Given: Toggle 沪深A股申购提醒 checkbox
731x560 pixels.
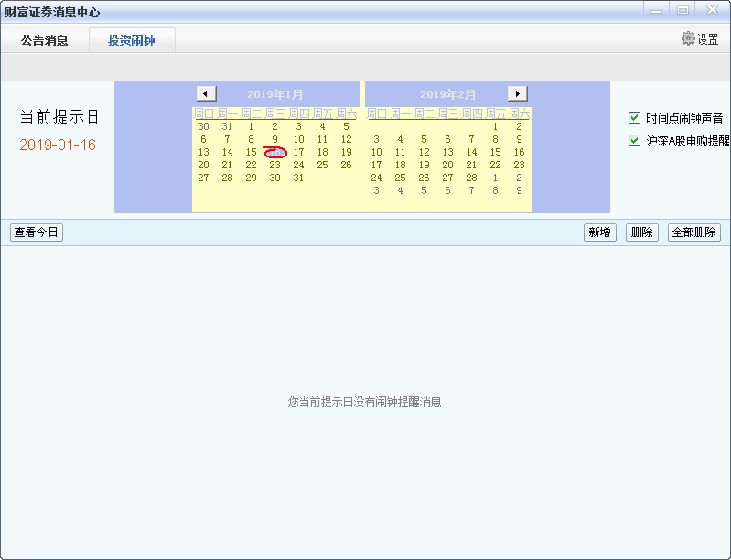Looking at the screenshot, I should click(x=634, y=141).
